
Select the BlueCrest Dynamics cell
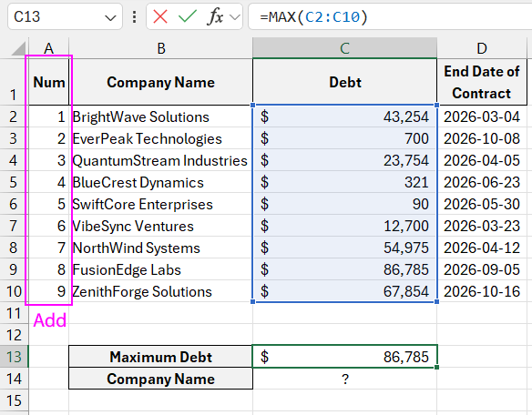[x=161, y=182]
